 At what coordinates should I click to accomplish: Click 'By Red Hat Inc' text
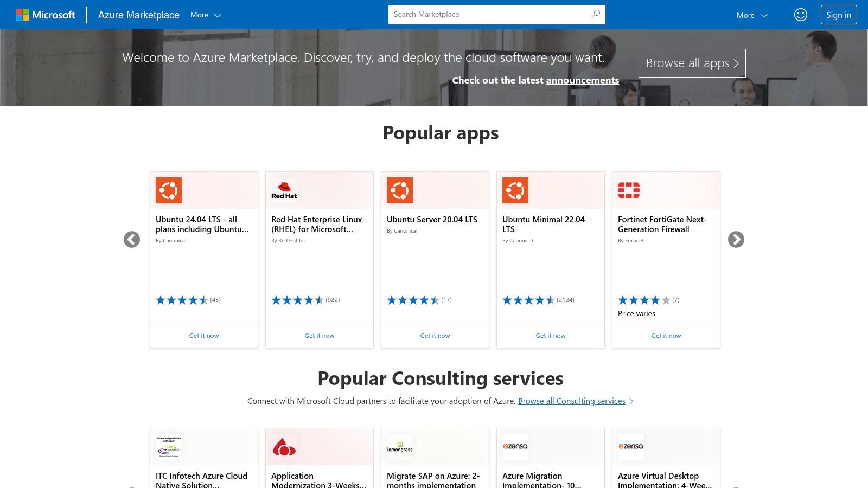[x=289, y=241]
